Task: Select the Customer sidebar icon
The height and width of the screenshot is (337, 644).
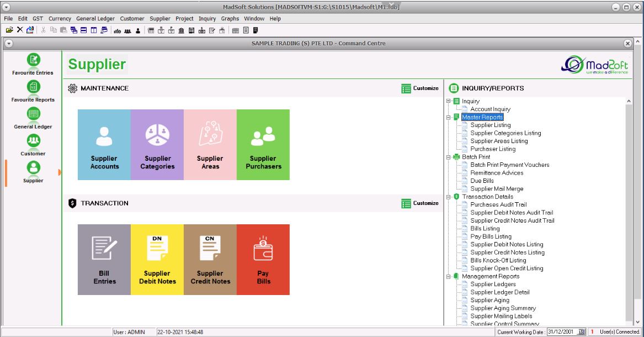Action: (33, 140)
